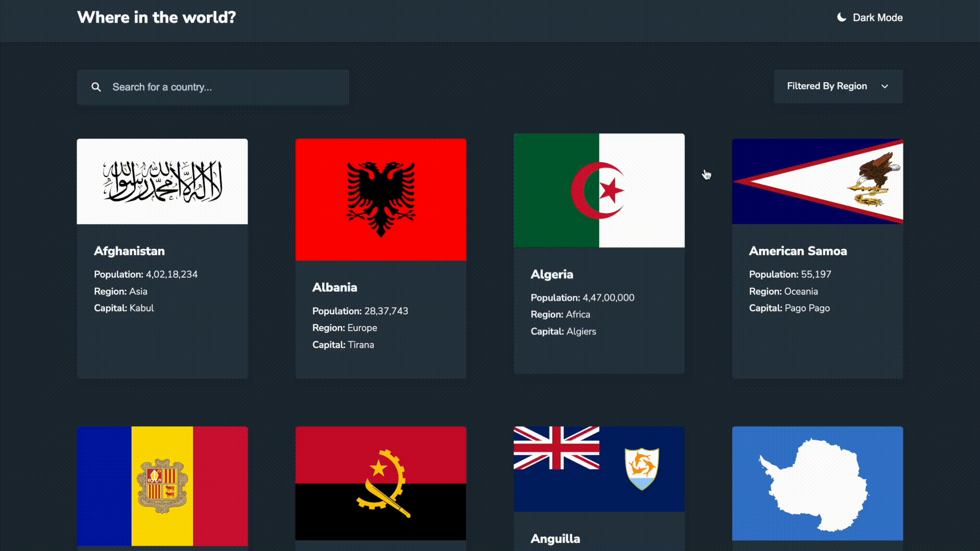The height and width of the screenshot is (551, 980).
Task: Toggle Dark Mode text label
Action: pos(877,17)
